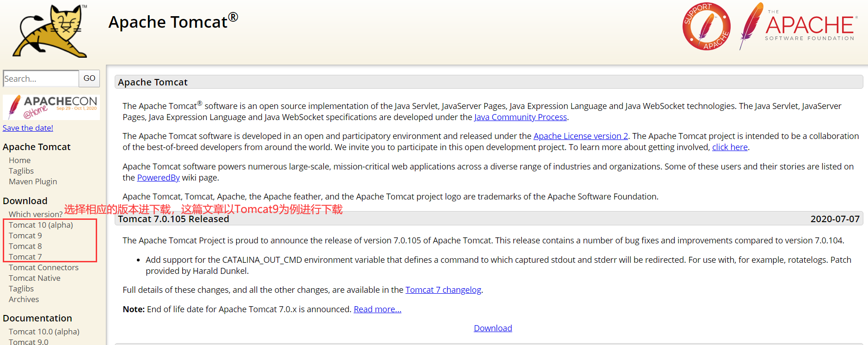Open Archives download link

tap(24, 299)
